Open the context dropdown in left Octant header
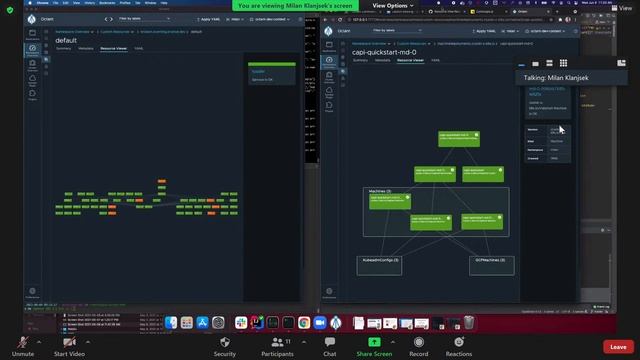This screenshot has height=360, width=640. point(269,19)
